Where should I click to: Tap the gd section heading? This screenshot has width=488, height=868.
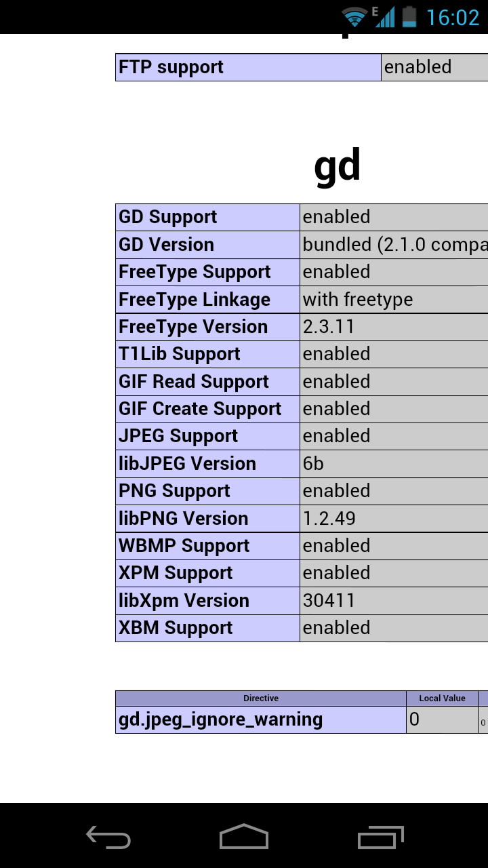pos(337,167)
